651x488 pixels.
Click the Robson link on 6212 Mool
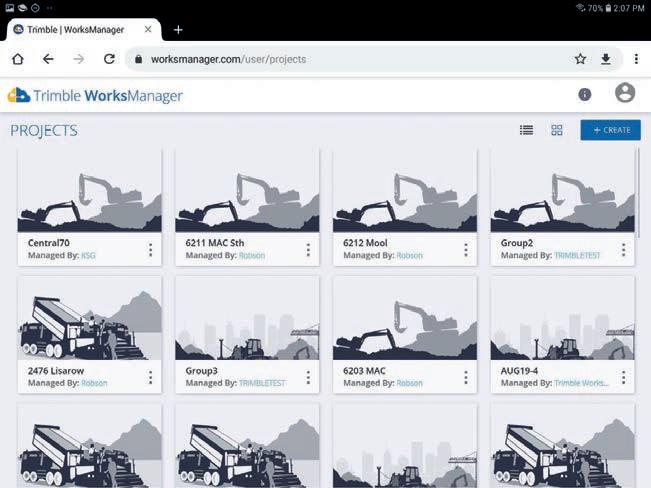(410, 255)
